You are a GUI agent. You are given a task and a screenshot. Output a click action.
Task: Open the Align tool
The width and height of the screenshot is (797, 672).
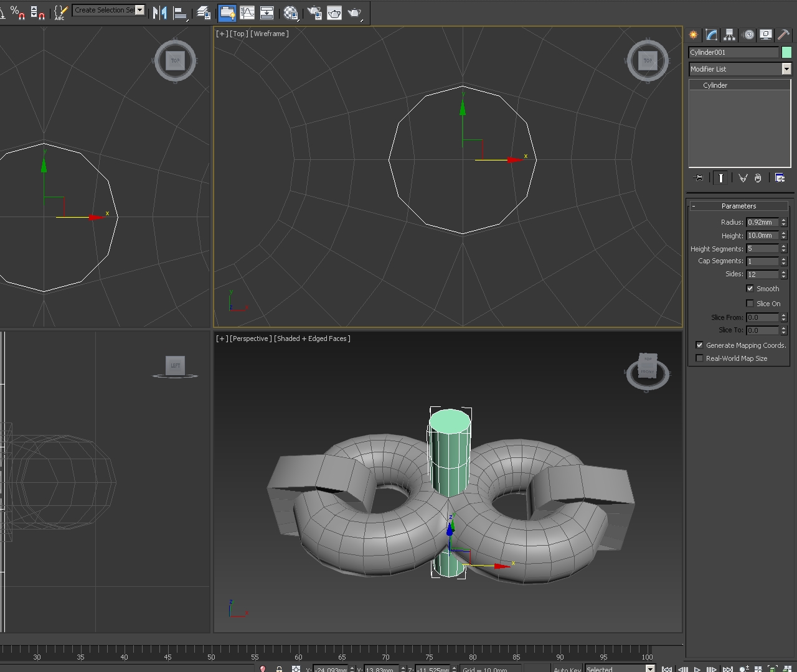(x=181, y=12)
